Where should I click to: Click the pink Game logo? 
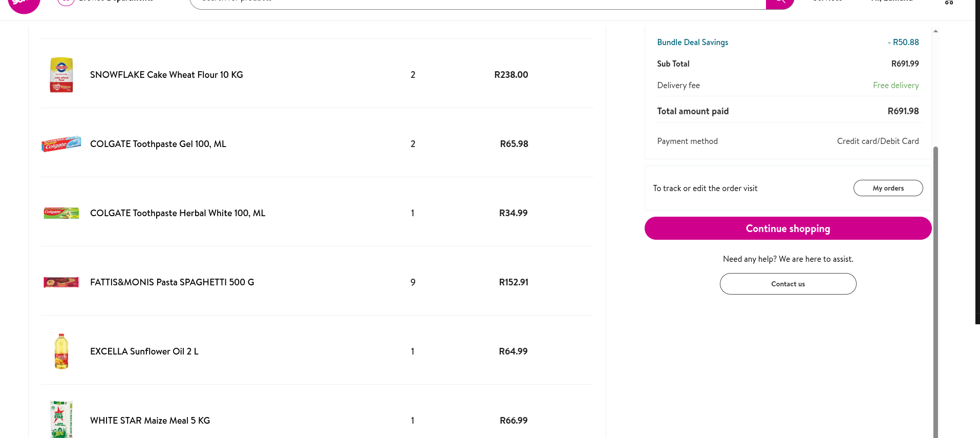[x=24, y=4]
